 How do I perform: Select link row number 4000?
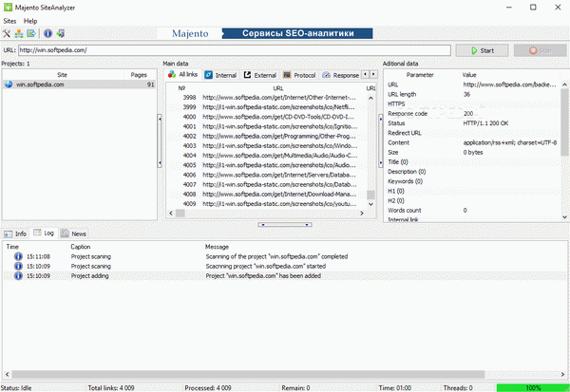point(266,117)
